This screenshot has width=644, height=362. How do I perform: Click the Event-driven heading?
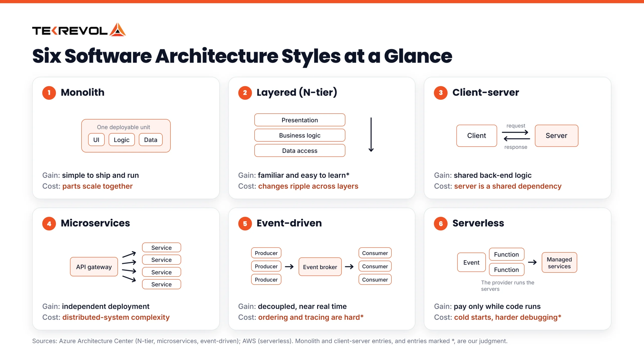[289, 223]
